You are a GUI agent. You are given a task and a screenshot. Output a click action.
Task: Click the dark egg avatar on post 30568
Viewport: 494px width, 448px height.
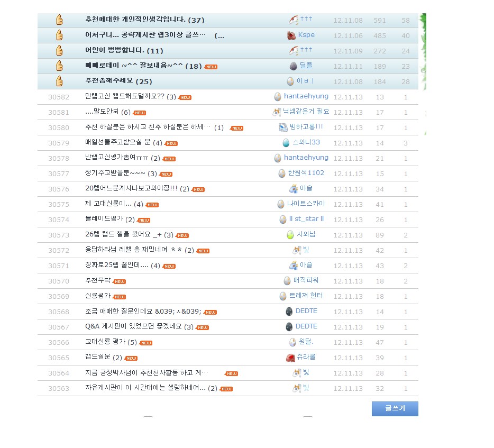coord(289,312)
